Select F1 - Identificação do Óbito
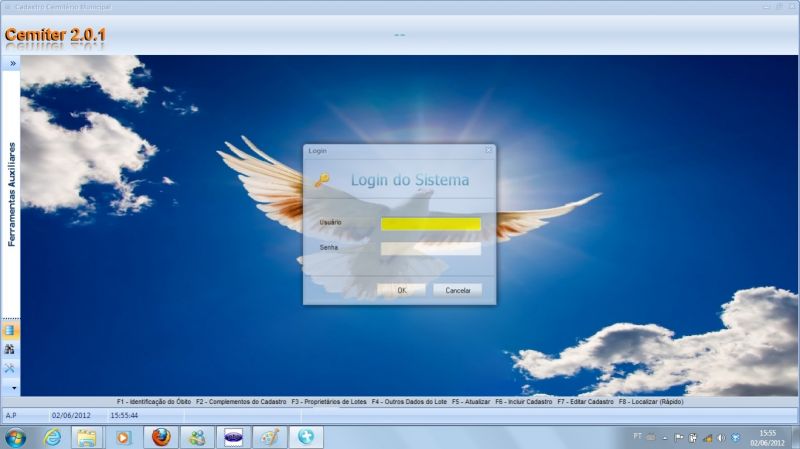800x449 pixels. coord(154,401)
